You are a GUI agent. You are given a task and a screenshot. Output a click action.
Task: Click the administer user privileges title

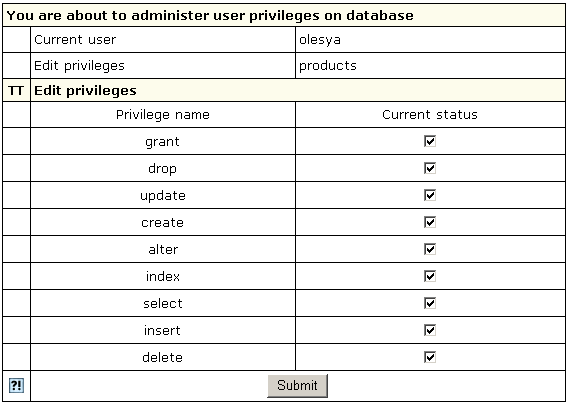[x=210, y=16]
